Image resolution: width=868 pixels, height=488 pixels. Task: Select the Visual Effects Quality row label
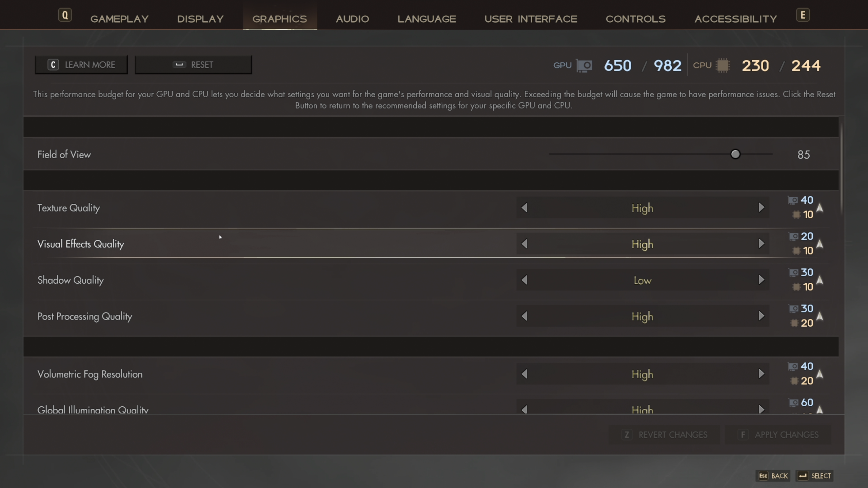point(81,244)
